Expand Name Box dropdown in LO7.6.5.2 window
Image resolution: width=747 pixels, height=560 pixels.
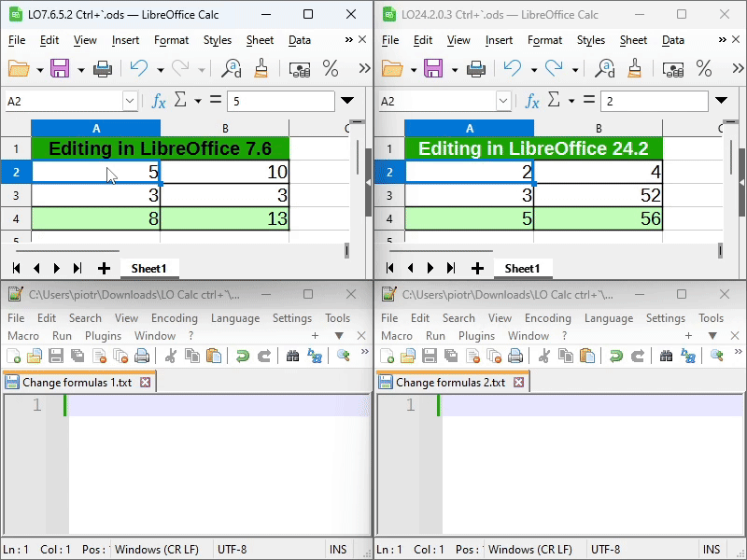130,101
